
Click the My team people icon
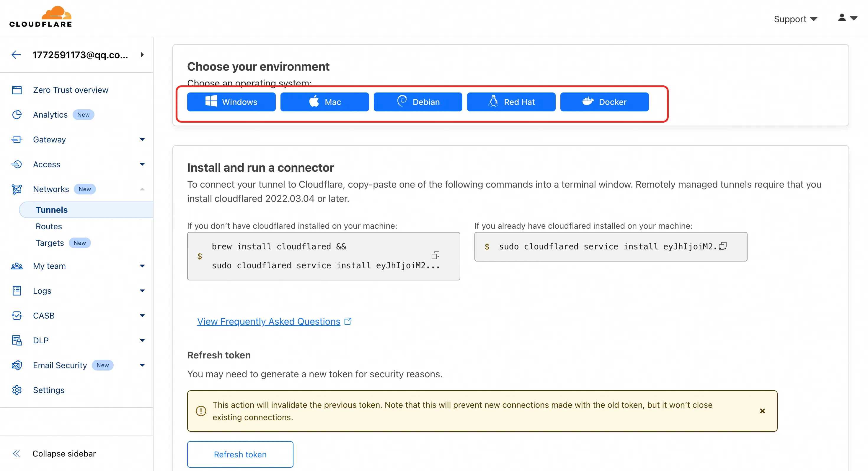[17, 266]
